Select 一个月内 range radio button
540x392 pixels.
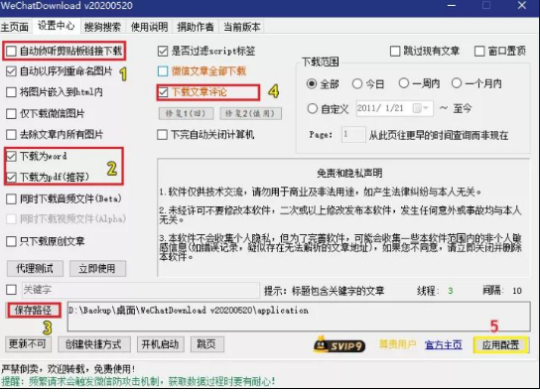pyautogui.click(x=457, y=83)
